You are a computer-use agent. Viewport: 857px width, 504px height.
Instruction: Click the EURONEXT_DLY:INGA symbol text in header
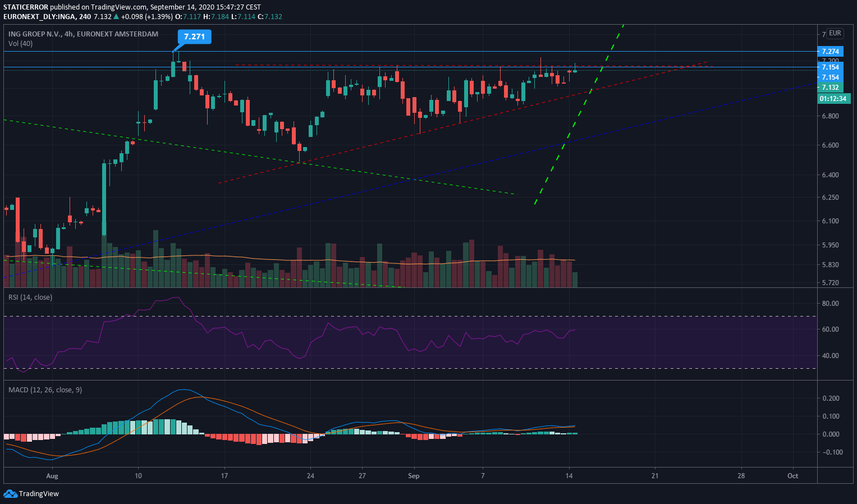pos(39,17)
